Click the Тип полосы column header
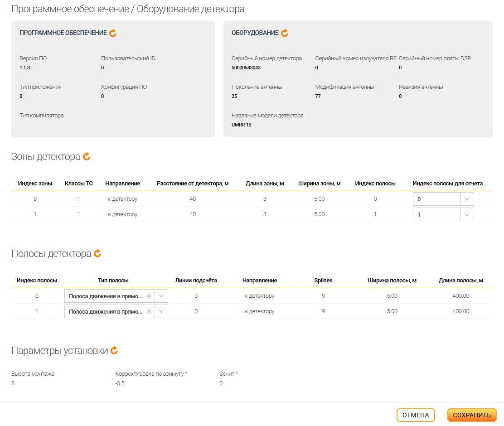Image resolution: width=504 pixels, height=426 pixels. [x=113, y=281]
